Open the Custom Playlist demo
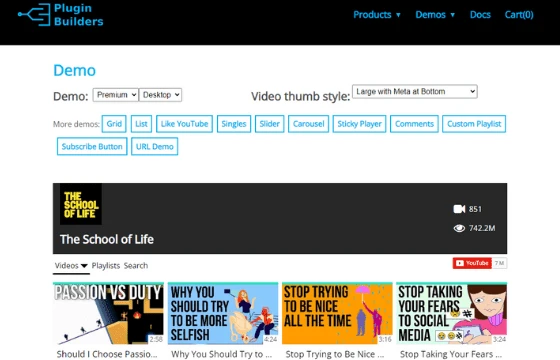 click(474, 124)
